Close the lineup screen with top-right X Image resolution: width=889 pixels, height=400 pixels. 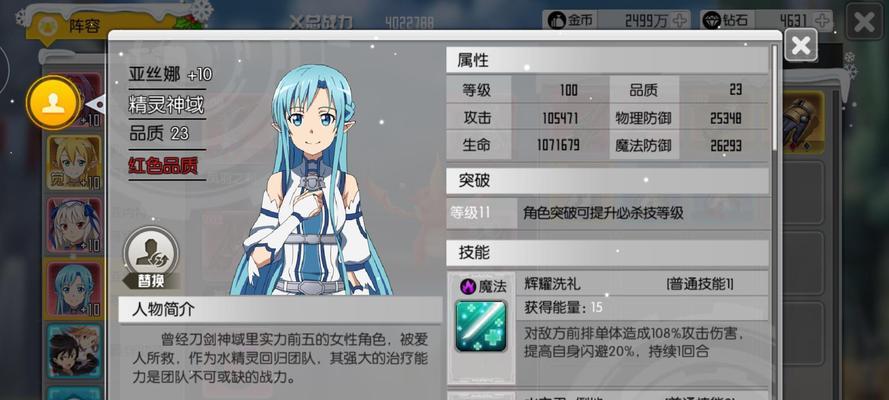[x=864, y=22]
